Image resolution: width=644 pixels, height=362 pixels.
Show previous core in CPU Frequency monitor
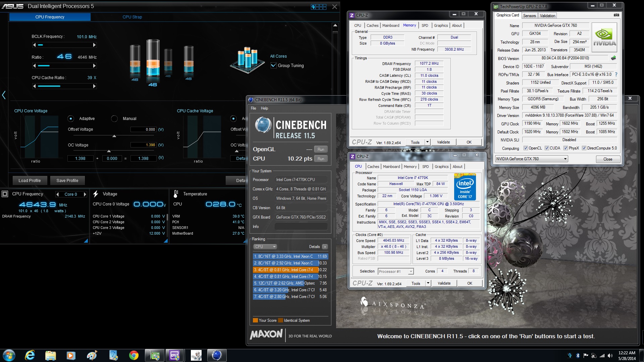click(58, 194)
